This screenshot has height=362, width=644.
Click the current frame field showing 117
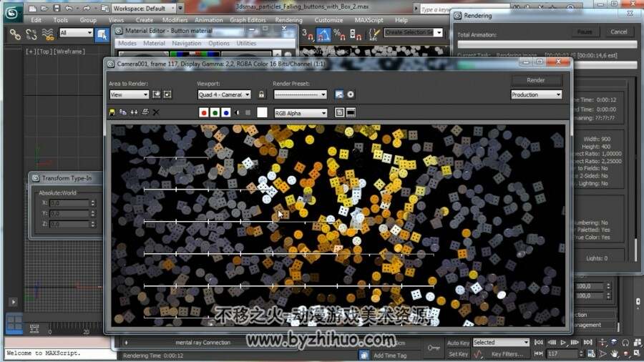coord(562,353)
